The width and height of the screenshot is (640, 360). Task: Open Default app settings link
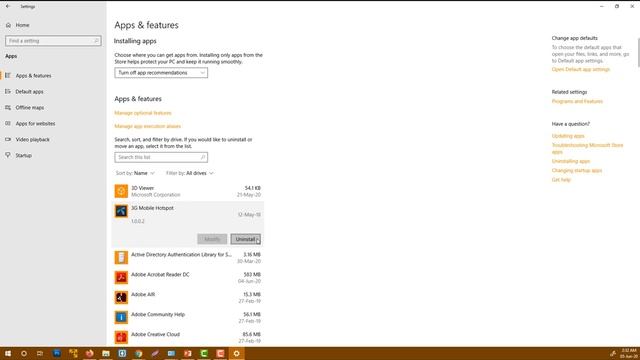[580, 69]
